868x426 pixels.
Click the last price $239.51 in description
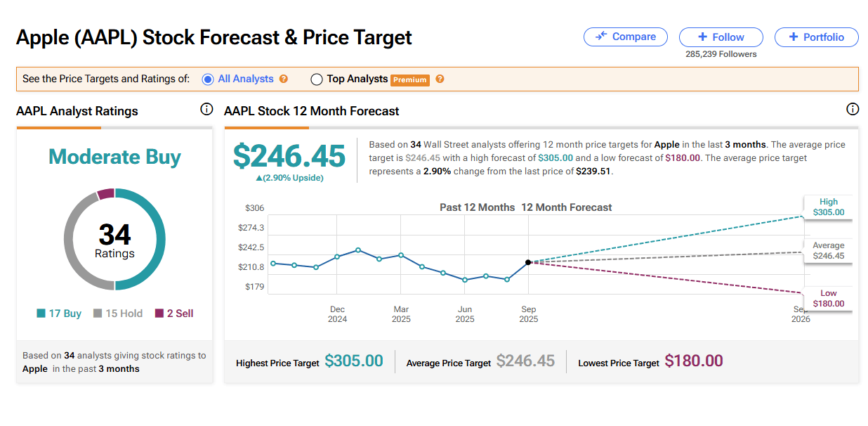(x=593, y=171)
